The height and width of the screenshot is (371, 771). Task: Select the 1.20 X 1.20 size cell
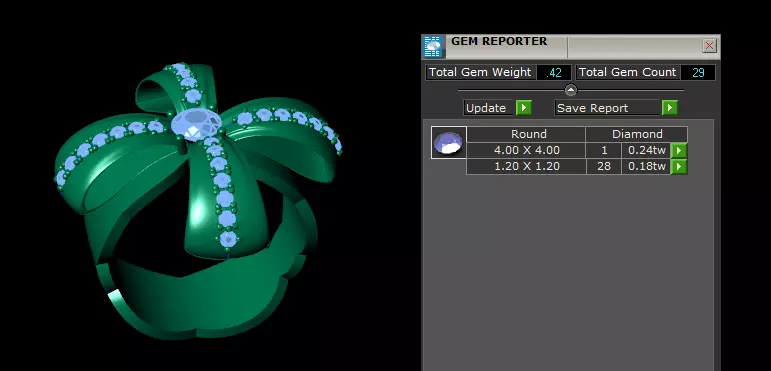tap(526, 167)
